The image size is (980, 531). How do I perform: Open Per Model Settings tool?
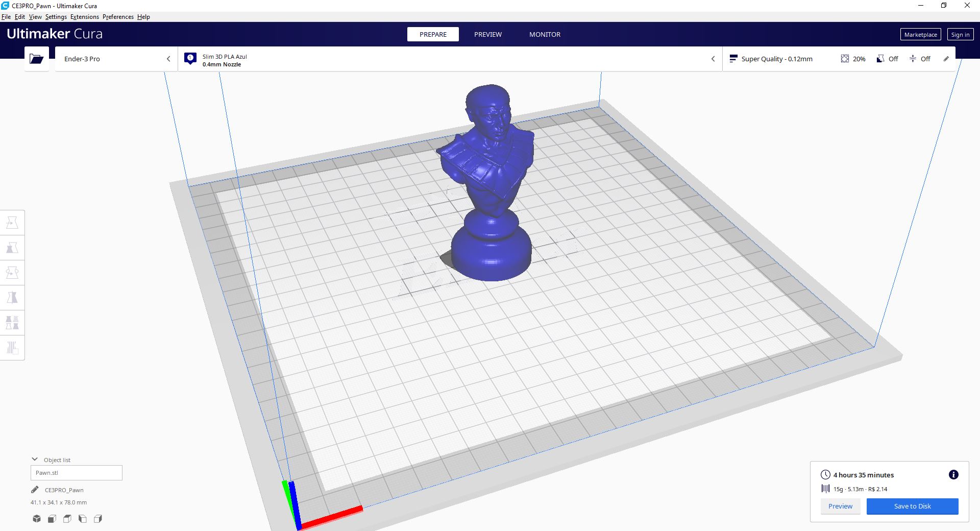pyautogui.click(x=12, y=322)
